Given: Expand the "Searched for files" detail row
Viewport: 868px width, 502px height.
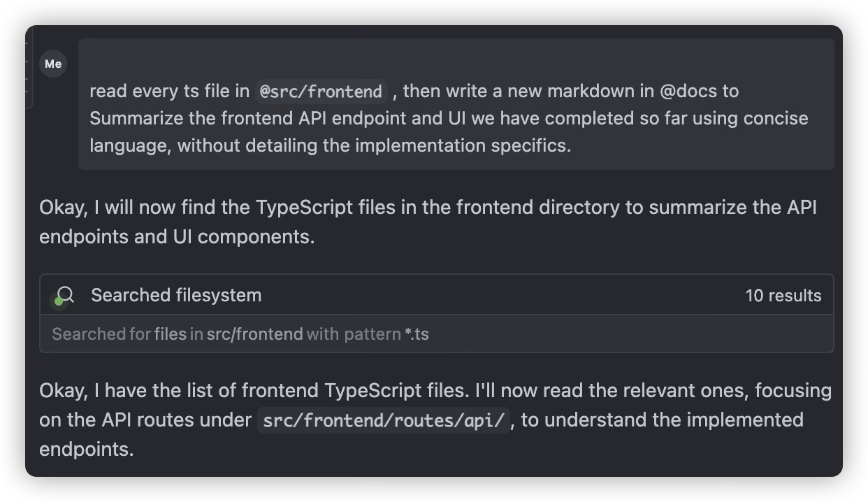Looking at the screenshot, I should (437, 334).
